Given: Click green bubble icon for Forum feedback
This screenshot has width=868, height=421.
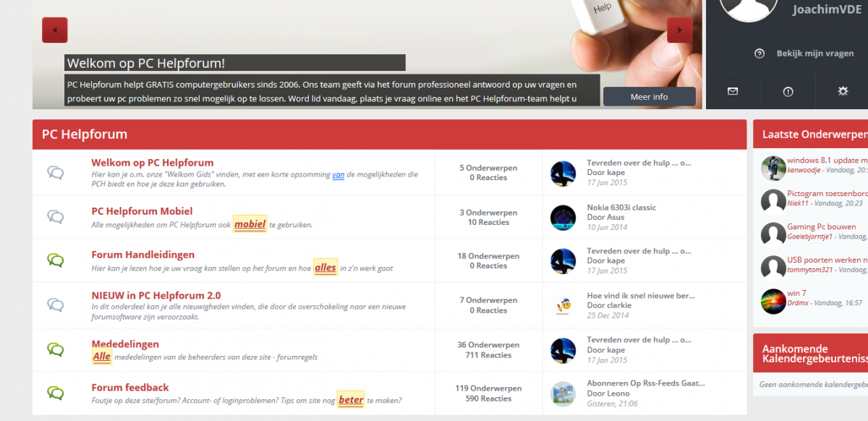Looking at the screenshot, I should coord(56,393).
